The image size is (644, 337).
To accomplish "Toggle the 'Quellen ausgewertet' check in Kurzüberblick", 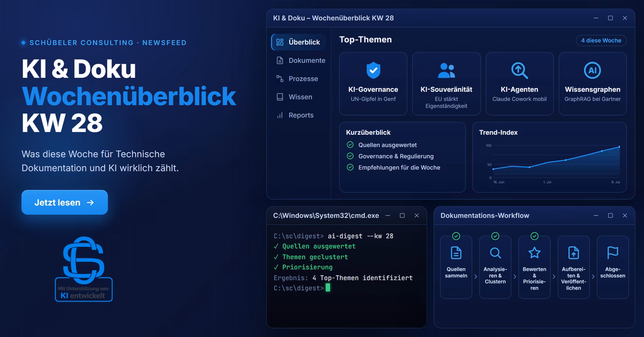I will tap(350, 145).
